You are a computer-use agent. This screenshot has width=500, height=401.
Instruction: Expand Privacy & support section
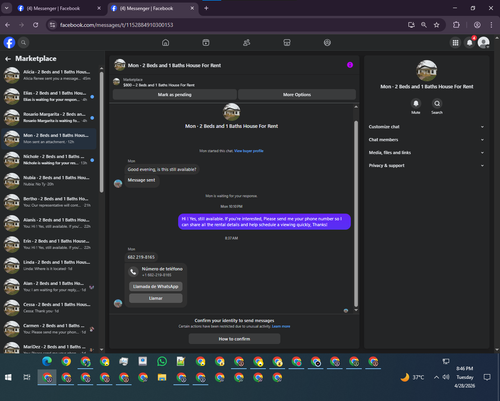(426, 166)
